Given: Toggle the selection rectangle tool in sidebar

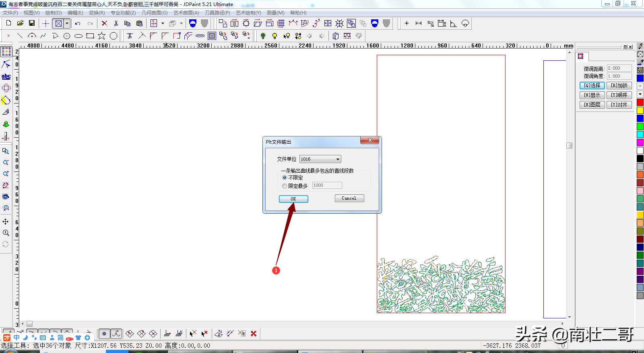Looking at the screenshot, I should [x=6, y=52].
